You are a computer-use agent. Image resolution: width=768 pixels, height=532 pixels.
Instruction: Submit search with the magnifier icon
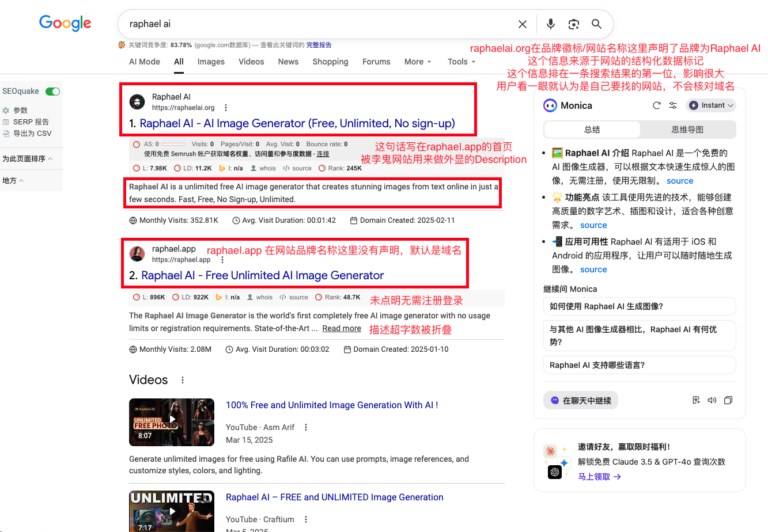(x=596, y=24)
